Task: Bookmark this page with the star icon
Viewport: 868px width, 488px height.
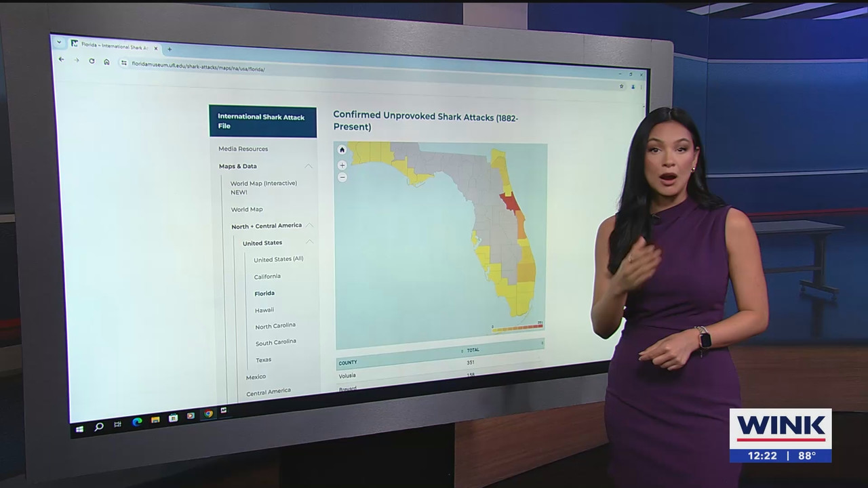Action: point(621,86)
